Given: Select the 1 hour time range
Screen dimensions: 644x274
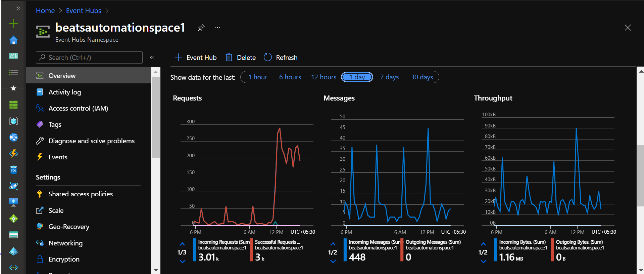Looking at the screenshot, I should (257, 77).
